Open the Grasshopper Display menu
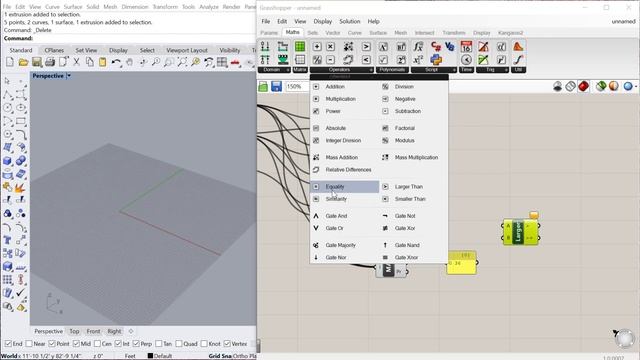Screen dimensions: 640x360 coord(322,21)
